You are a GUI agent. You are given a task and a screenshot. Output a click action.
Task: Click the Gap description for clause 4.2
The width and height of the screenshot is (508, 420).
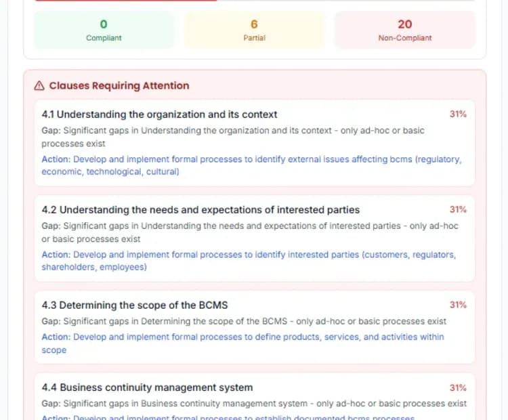(x=249, y=232)
